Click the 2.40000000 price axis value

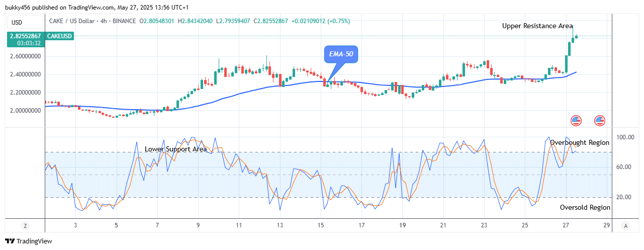click(25, 74)
